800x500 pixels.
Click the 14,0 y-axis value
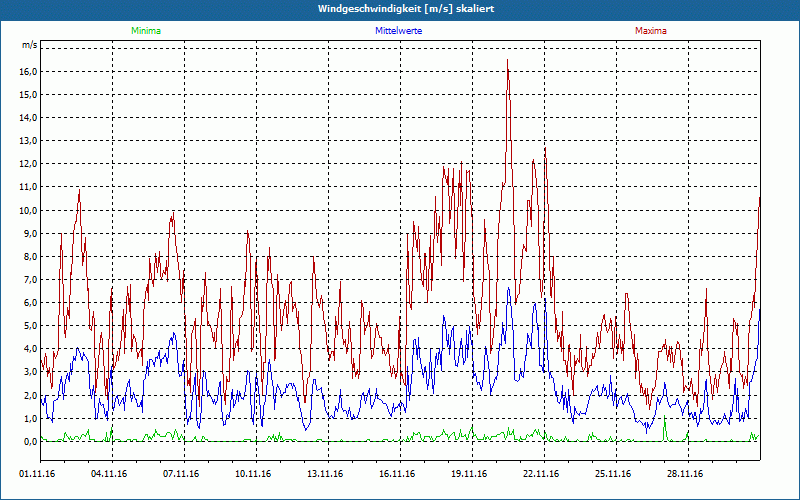[30, 118]
